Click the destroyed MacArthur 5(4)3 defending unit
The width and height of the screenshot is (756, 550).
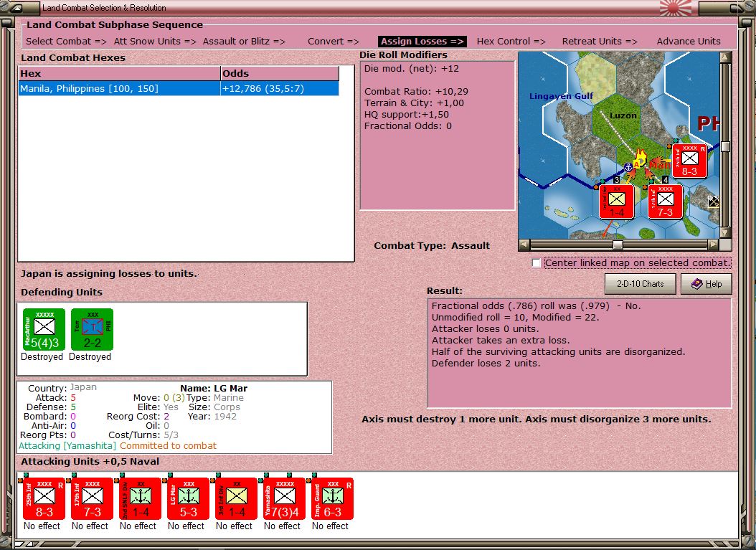pos(44,329)
